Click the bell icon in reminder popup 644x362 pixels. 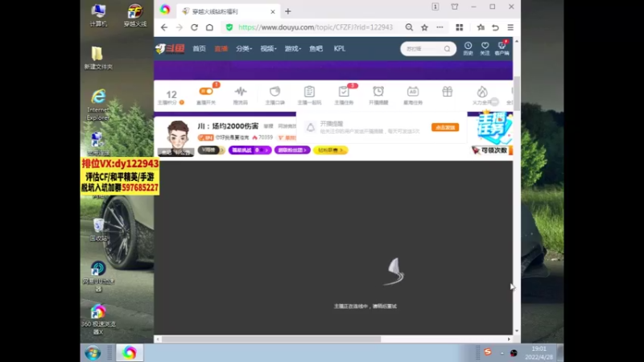(311, 128)
